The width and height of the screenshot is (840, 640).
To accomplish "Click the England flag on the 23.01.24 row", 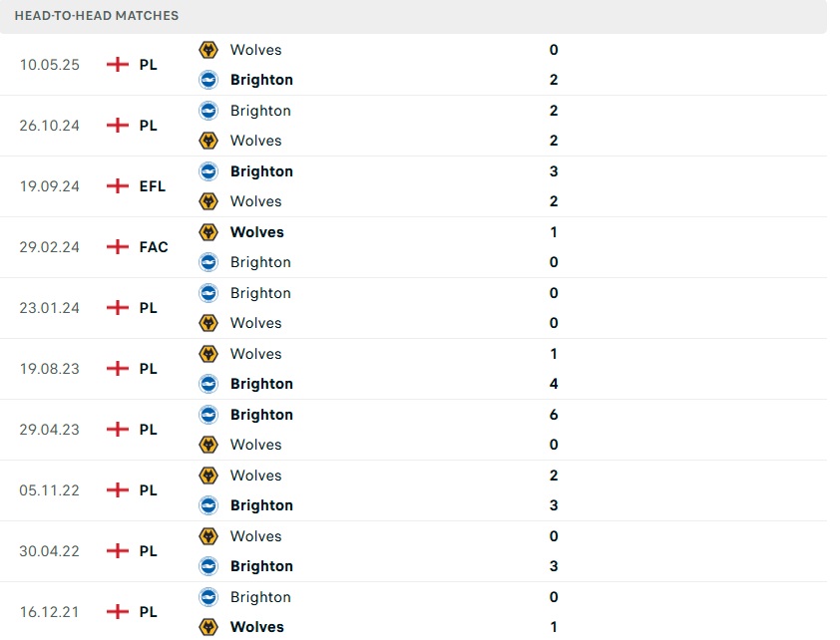I will click(118, 308).
